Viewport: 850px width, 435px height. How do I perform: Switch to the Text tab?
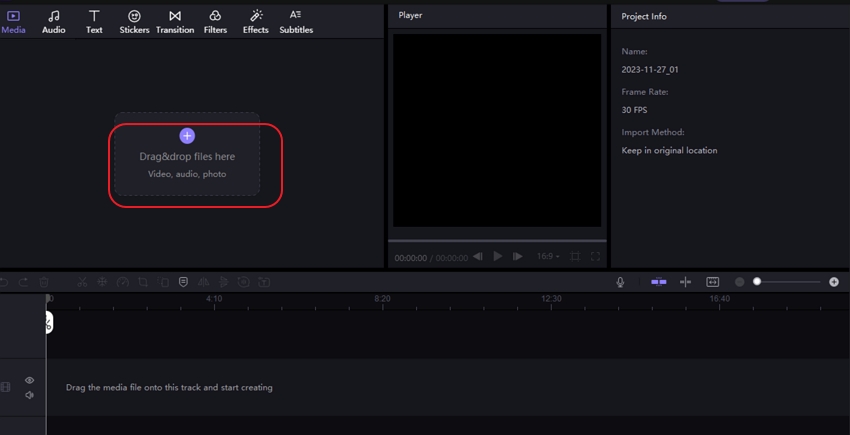94,22
